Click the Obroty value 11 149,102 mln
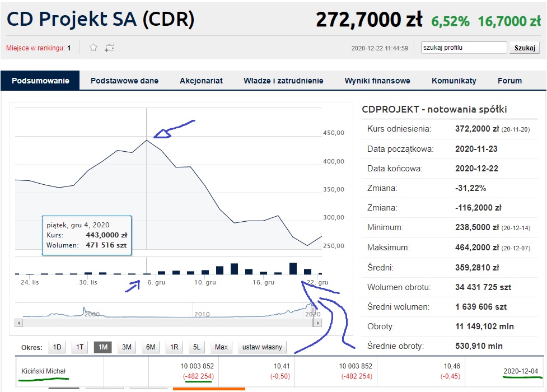Viewport: 547px width, 392px height. tap(484, 326)
